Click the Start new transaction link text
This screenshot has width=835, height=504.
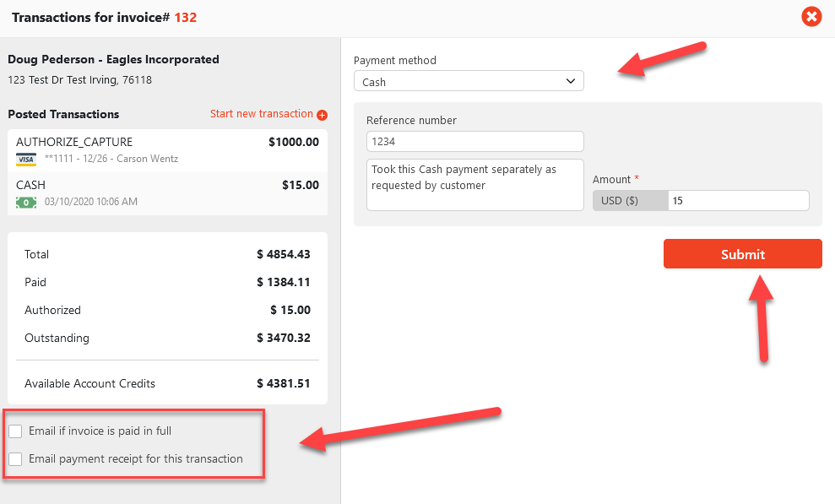pyautogui.click(x=261, y=114)
